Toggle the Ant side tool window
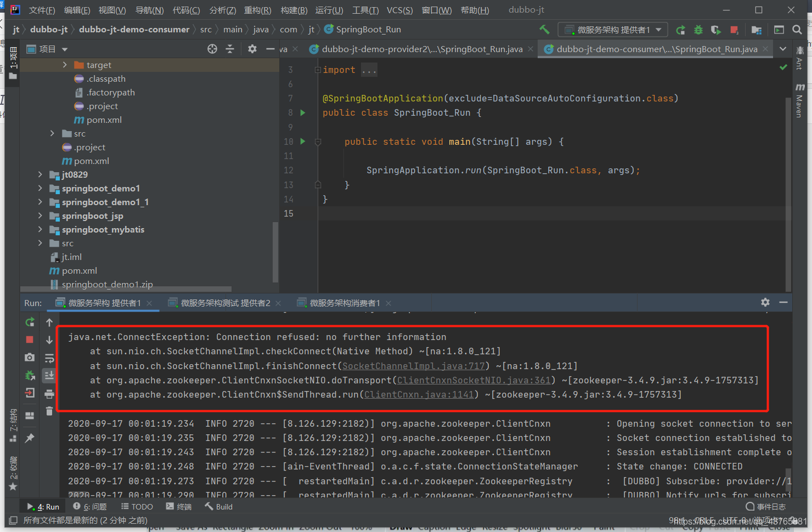812x532 pixels. [x=799, y=58]
